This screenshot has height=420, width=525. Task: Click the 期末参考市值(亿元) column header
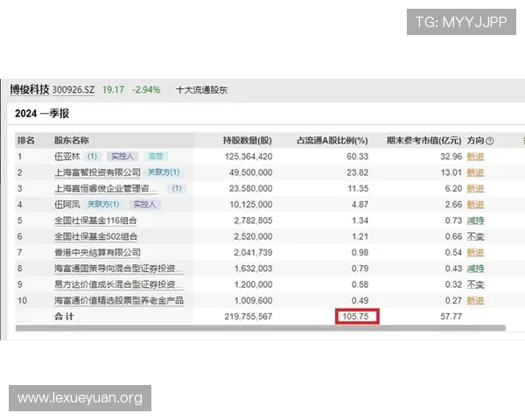coord(423,141)
